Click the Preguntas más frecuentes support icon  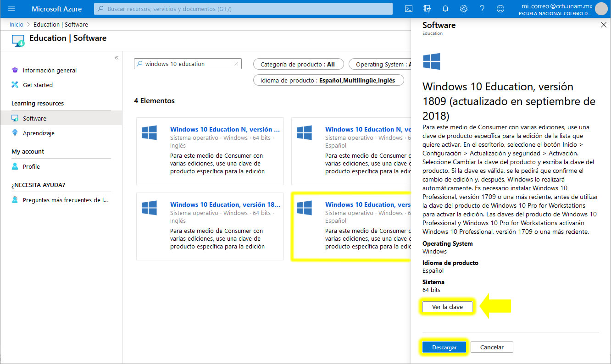pos(15,200)
